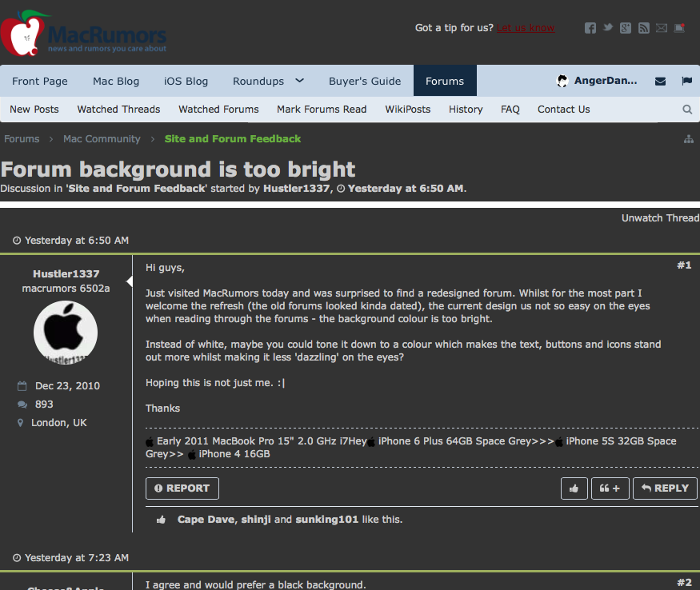Viewport: 700px width, 590px height.
Task: Open Cape Dave's profile from the likes
Action: coord(206,520)
